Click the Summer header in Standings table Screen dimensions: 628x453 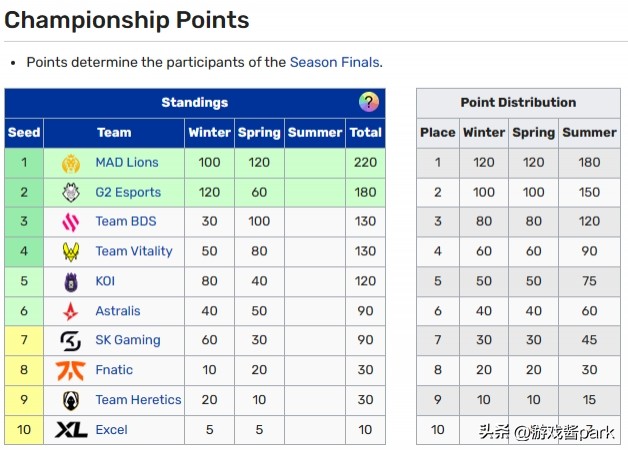point(314,132)
